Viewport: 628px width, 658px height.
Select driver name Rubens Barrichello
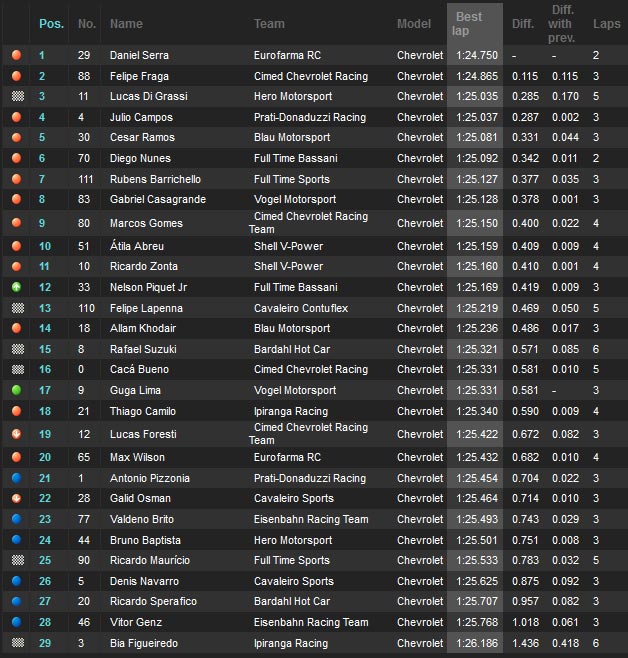(155, 179)
